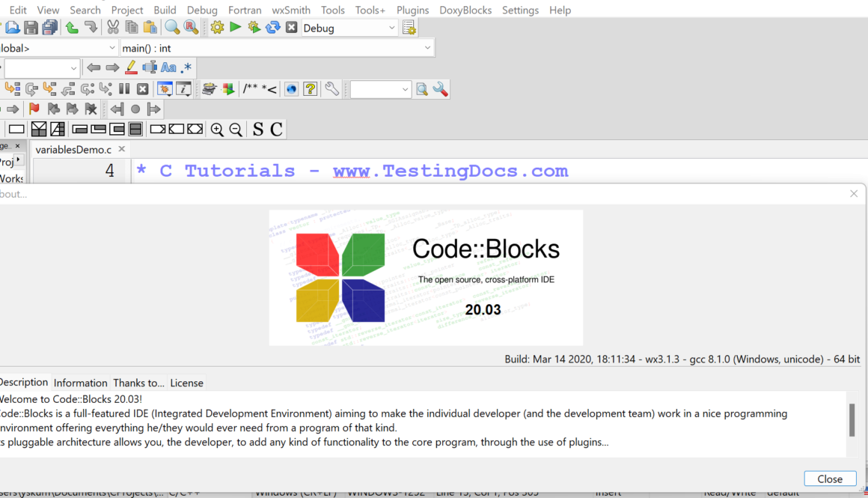The width and height of the screenshot is (868, 498).
Task: Save all files with the multiple-disks icon
Action: coord(49,26)
